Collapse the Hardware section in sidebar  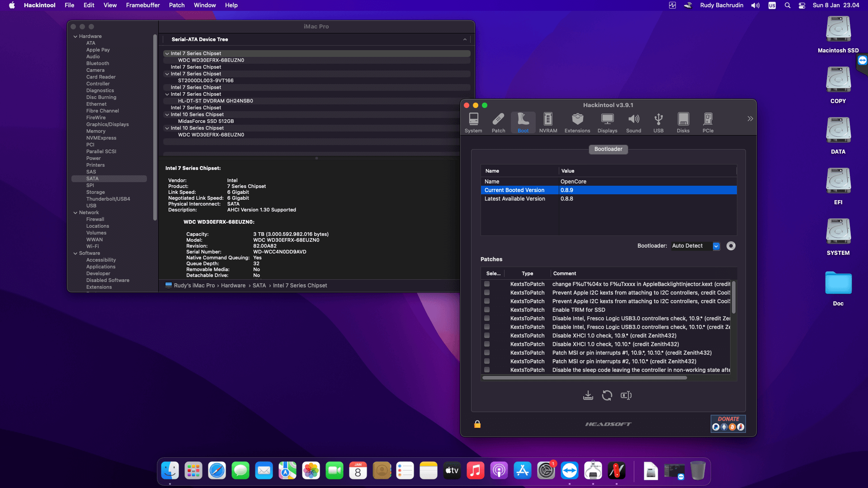(x=75, y=37)
